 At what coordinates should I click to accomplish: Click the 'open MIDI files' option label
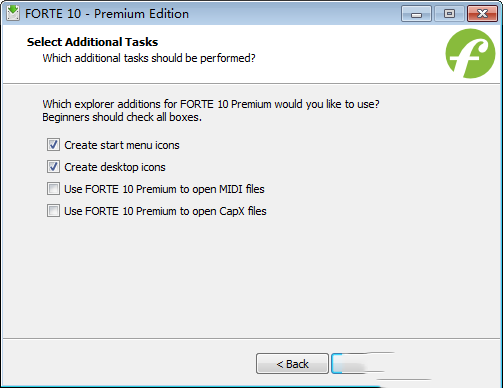click(164, 189)
